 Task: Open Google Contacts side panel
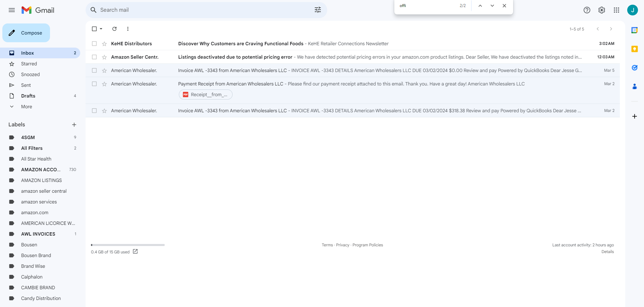click(635, 86)
